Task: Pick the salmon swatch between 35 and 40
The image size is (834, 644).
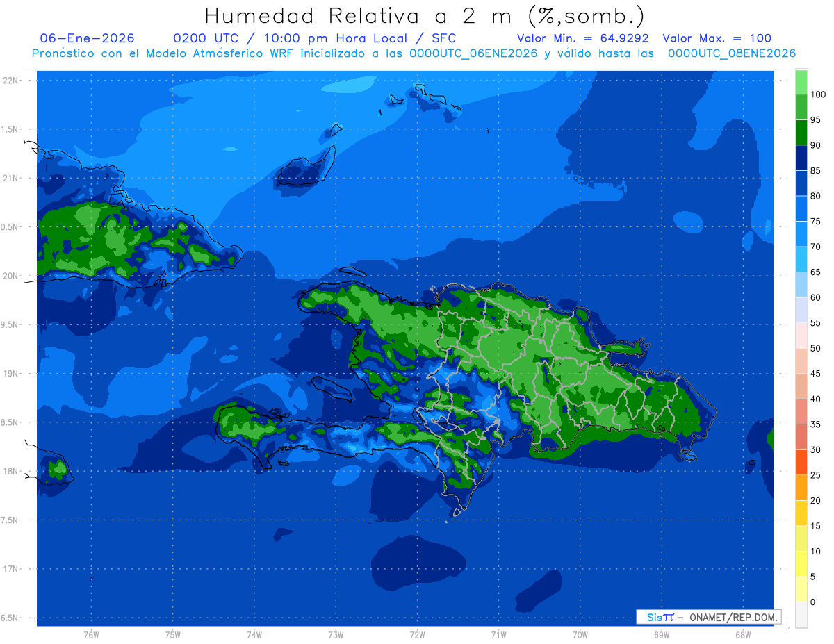Action: pos(801,411)
